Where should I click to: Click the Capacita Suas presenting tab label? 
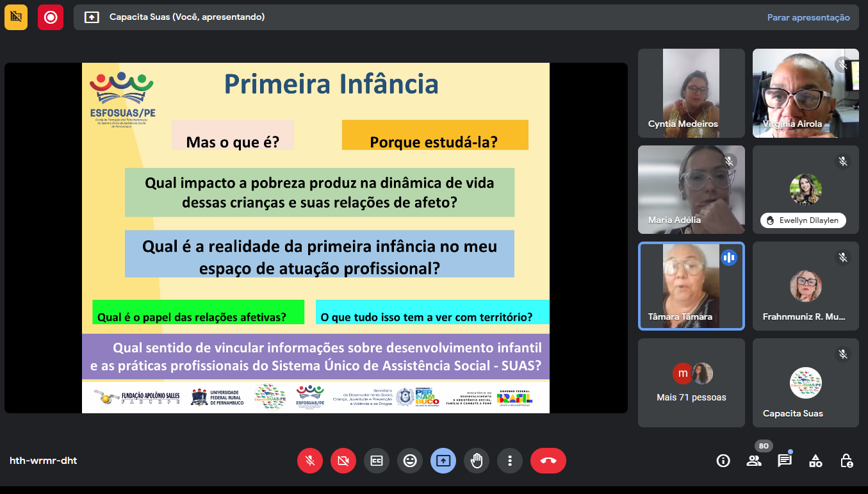[186, 17]
